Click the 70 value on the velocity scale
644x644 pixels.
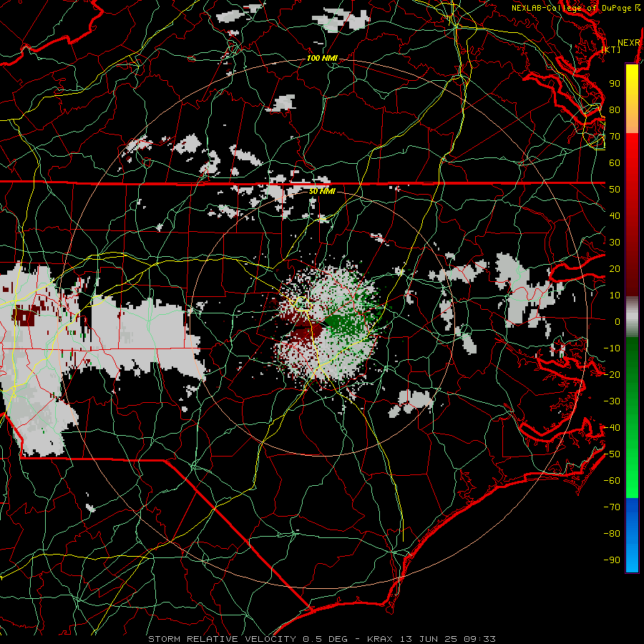pyautogui.click(x=615, y=137)
